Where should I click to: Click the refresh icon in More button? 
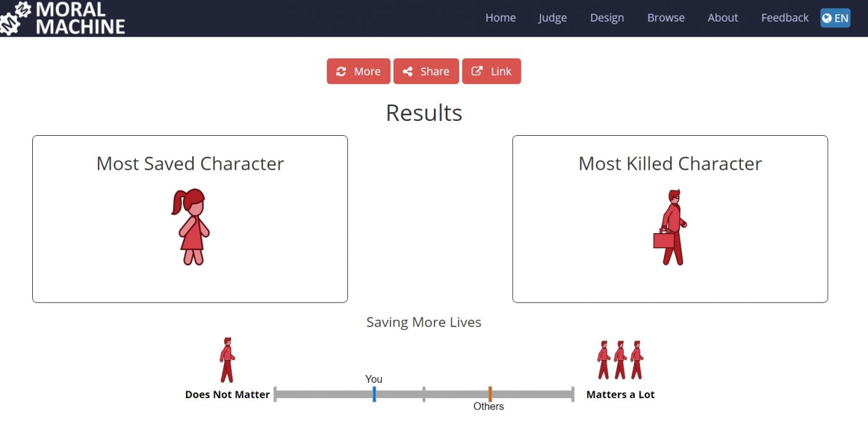pos(341,71)
